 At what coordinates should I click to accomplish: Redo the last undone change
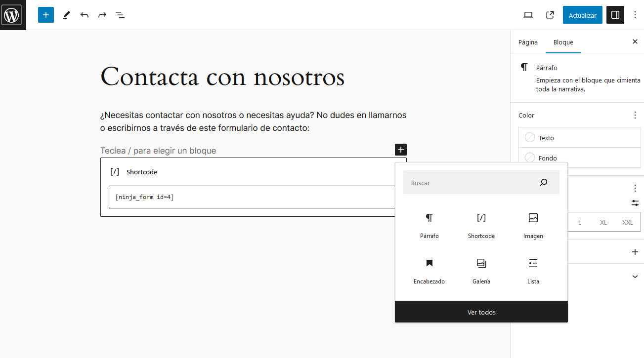coord(102,15)
